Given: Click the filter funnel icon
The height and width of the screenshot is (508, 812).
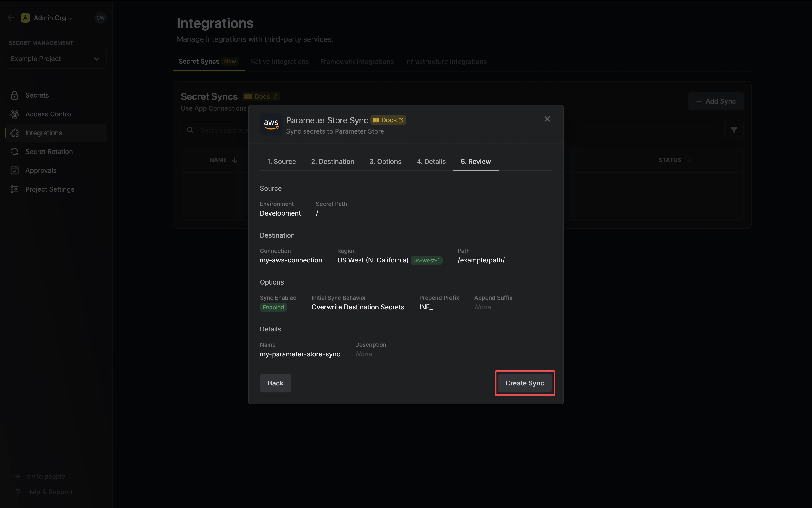Looking at the screenshot, I should 734,130.
